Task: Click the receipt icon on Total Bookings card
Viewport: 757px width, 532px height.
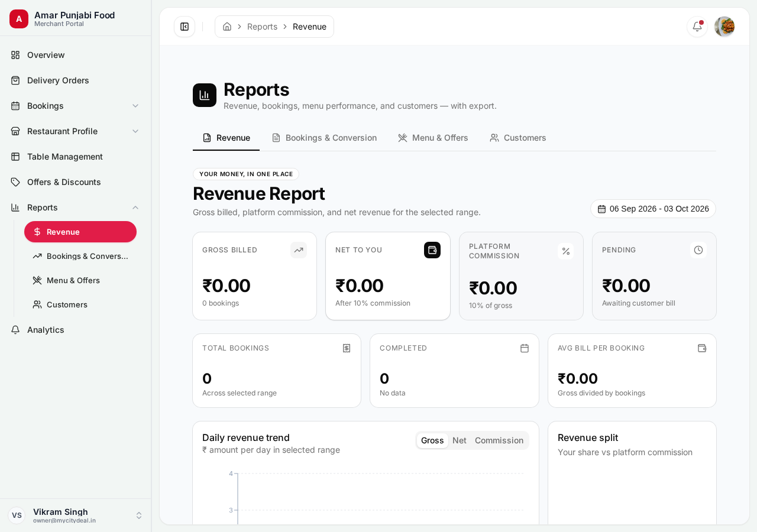Action: coord(347,348)
